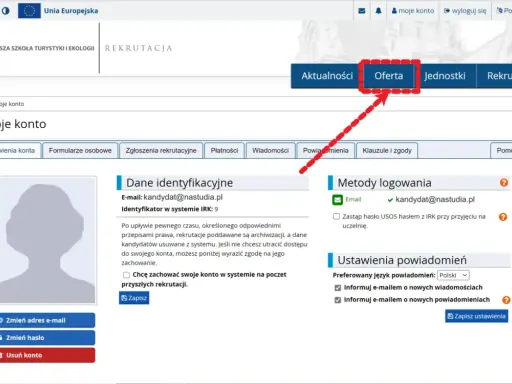
Task: Click the 'Dane identyfikacyjne' heading
Action: pos(179,183)
